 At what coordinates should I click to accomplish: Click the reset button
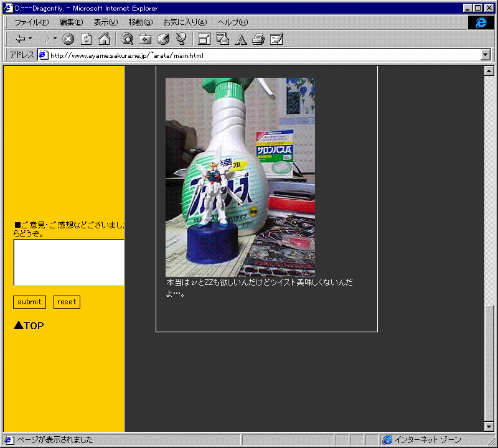coord(67,302)
